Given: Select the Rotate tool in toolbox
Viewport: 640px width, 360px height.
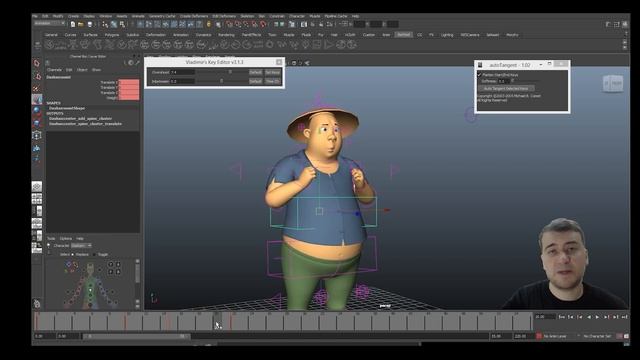Looking at the screenshot, I should [37, 111].
